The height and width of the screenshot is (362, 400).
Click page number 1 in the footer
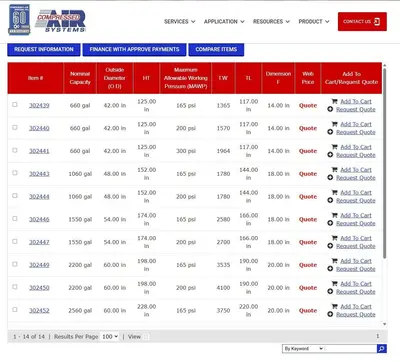click(378, 336)
